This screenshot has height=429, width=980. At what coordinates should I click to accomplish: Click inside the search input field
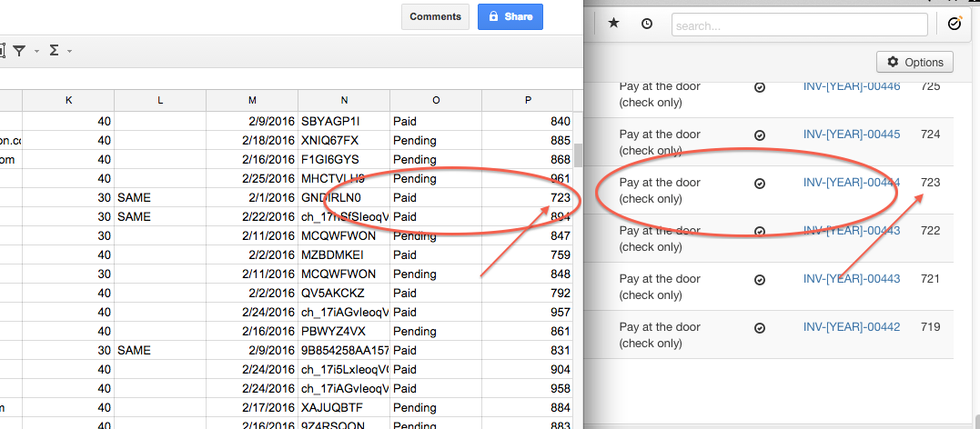(799, 25)
